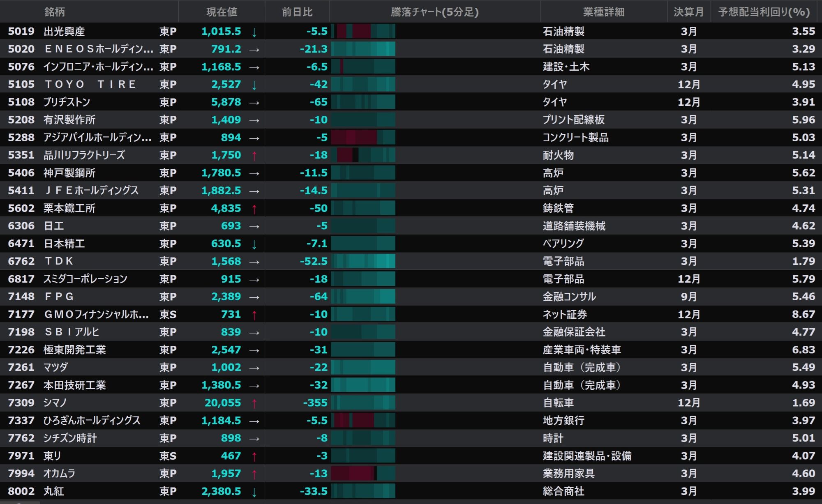
Task: Click stock code 5288
Action: click(21, 137)
